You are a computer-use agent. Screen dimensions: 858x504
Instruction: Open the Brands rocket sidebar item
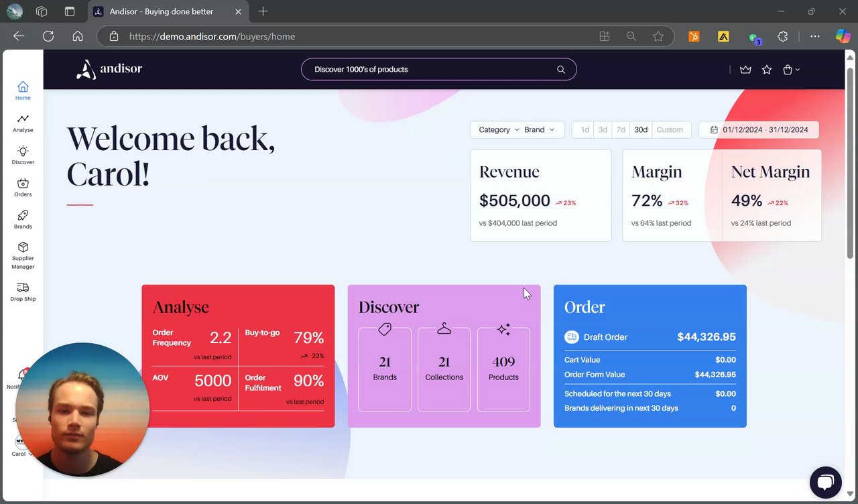pyautogui.click(x=23, y=219)
